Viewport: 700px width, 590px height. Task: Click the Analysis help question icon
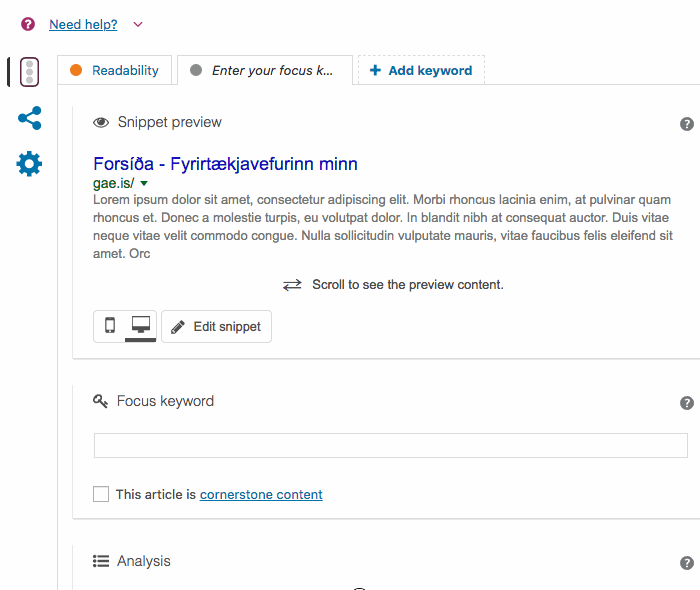click(x=686, y=563)
